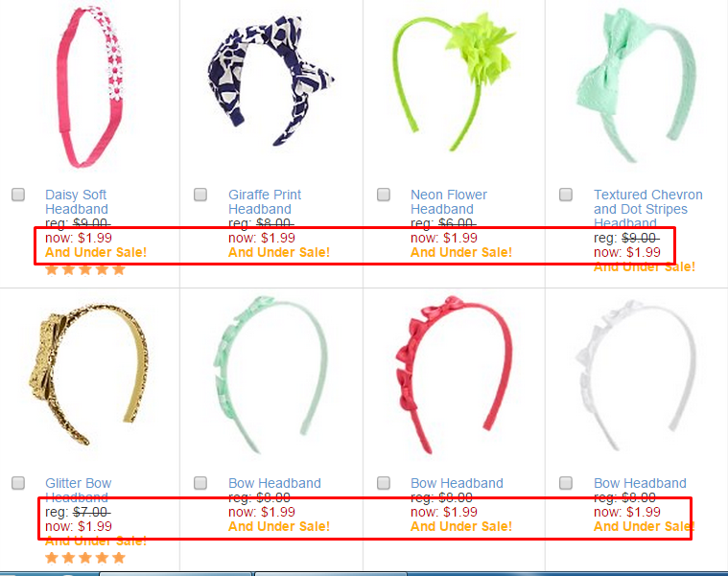
Task: Tick the Textured Chevron Headband checkbox
Action: [566, 195]
